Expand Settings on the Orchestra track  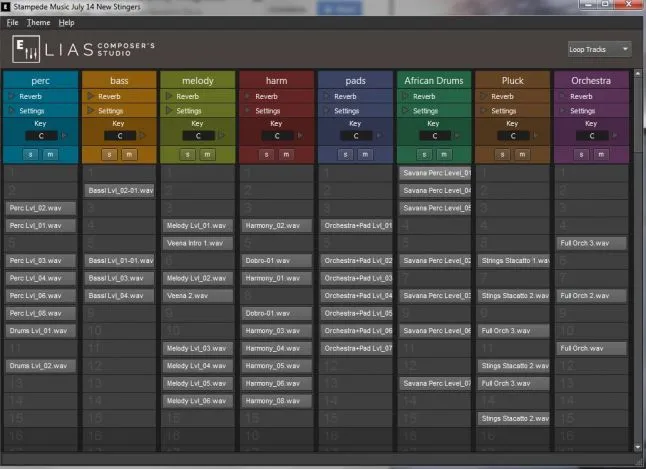[x=563, y=110]
